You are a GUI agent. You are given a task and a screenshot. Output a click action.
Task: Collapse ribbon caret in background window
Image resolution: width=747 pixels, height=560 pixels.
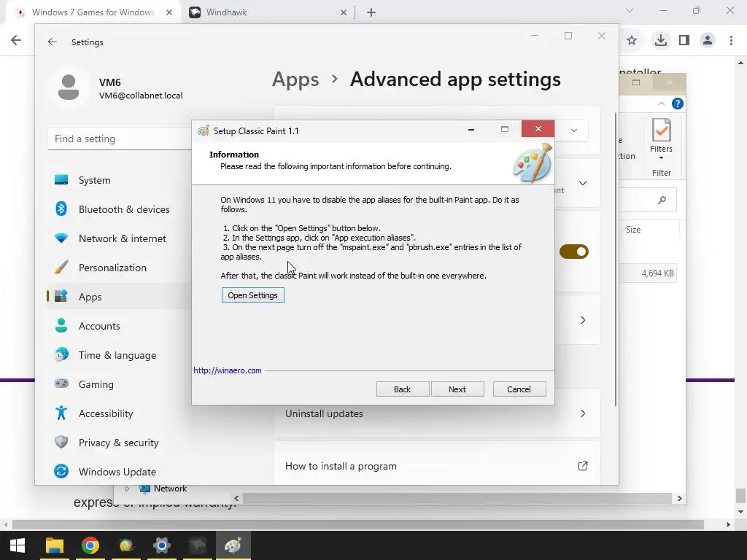point(661,104)
